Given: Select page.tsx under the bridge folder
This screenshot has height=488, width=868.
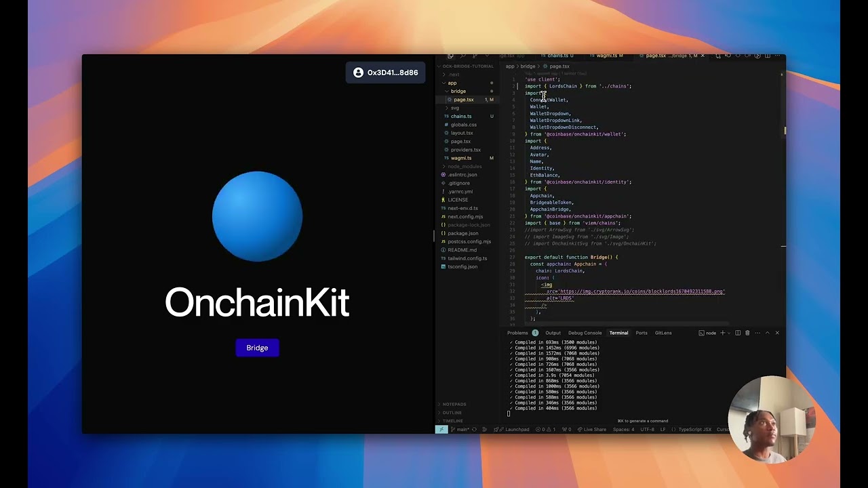Looking at the screenshot, I should click(463, 100).
